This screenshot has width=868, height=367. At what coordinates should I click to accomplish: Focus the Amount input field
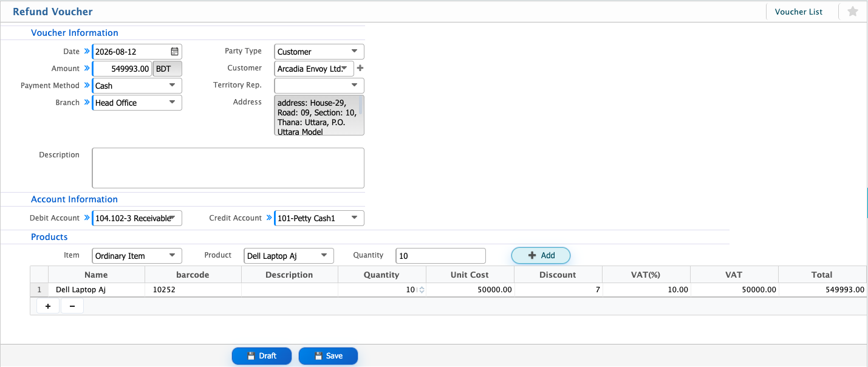(122, 69)
